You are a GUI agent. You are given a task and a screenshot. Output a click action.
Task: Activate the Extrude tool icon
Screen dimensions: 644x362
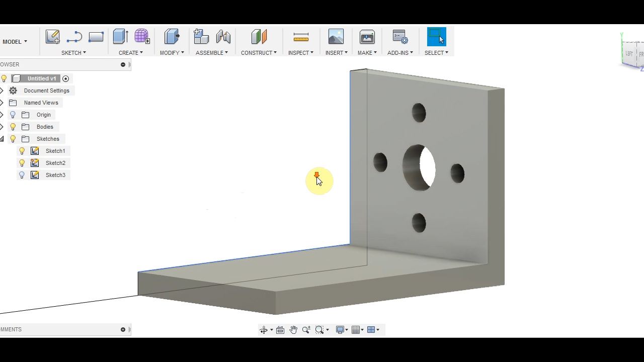tap(121, 37)
